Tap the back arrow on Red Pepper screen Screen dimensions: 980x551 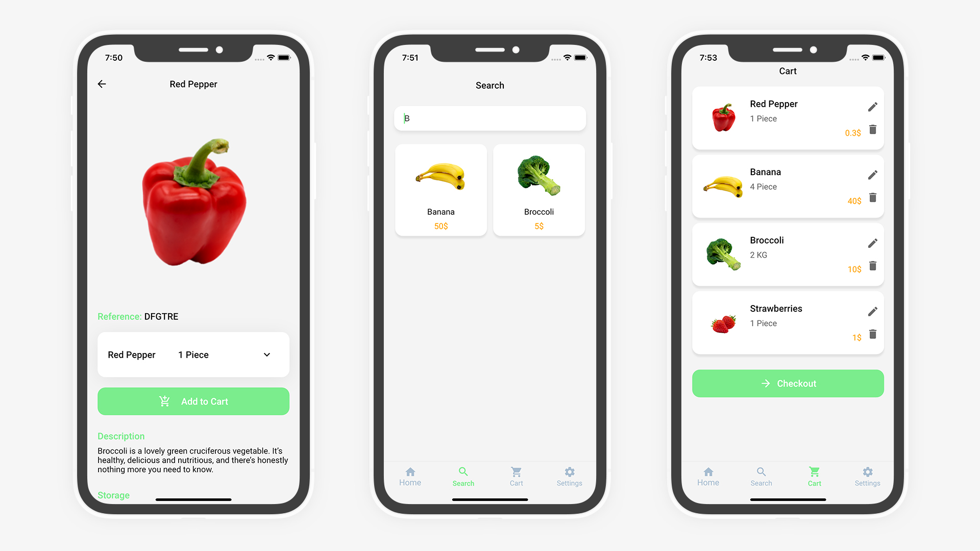point(104,84)
